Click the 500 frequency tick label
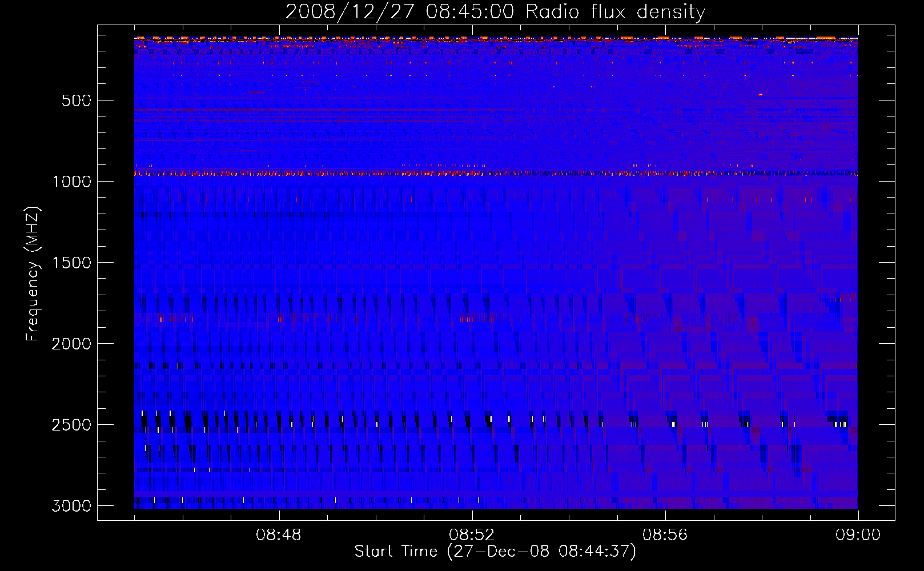 [x=76, y=100]
